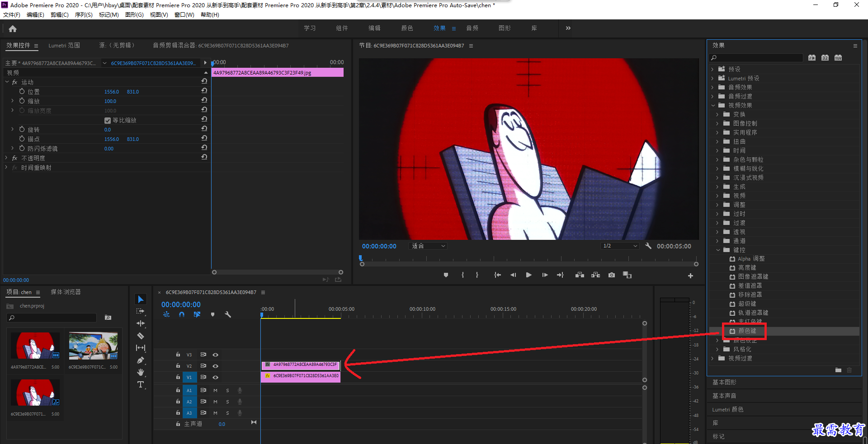868x444 pixels.
Task: Open the 剪辑(C) menu
Action: 60,15
